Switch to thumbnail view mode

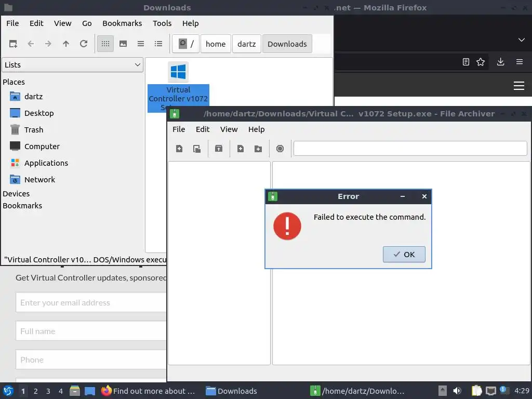click(123, 44)
